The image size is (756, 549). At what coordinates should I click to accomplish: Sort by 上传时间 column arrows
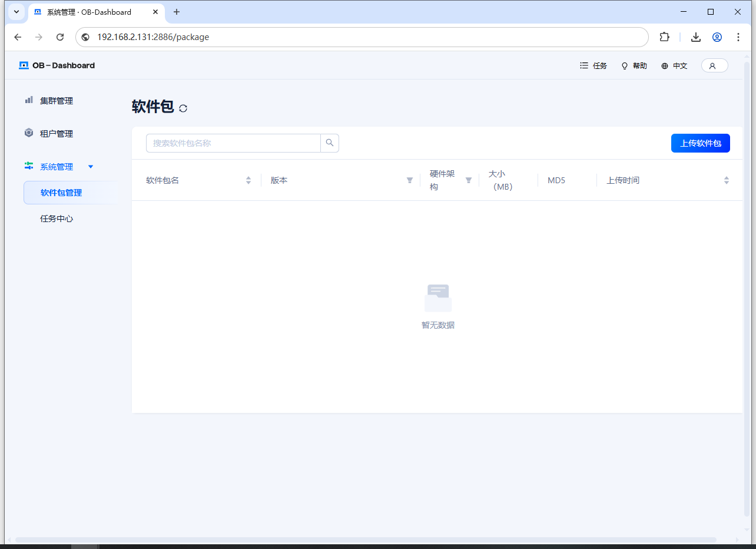click(x=726, y=180)
